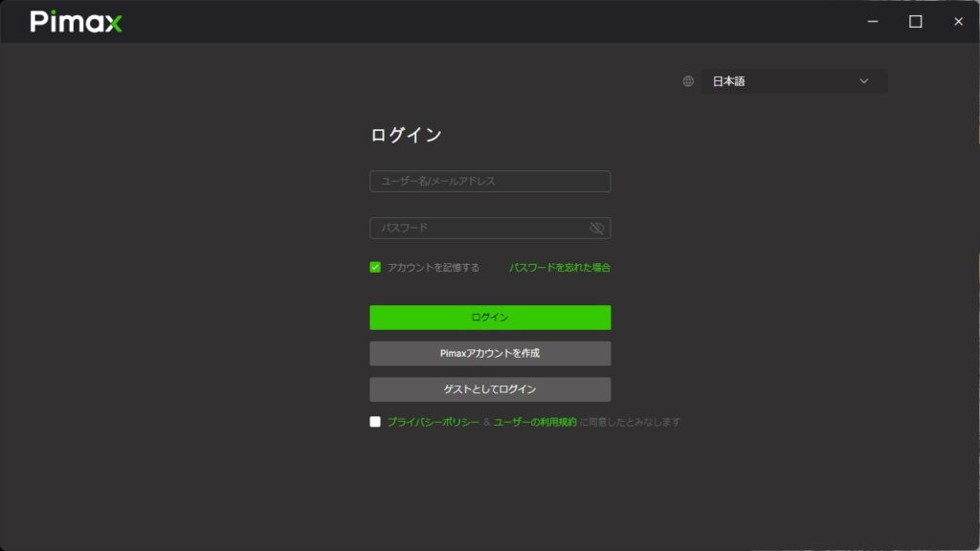Click に同意したとみなします text
The height and width of the screenshot is (551, 980).
tap(630, 422)
